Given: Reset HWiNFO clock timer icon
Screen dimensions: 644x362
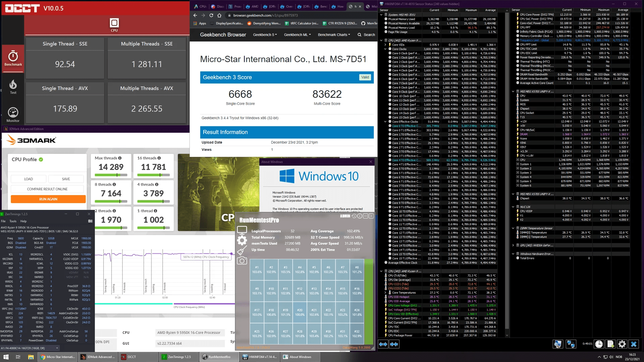Looking at the screenshot, I should [x=599, y=344].
